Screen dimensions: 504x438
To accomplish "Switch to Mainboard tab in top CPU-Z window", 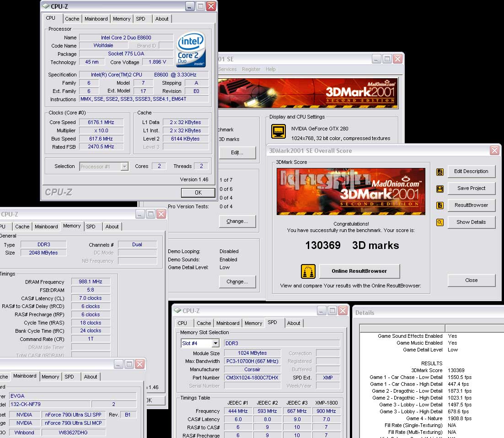I will [x=96, y=19].
